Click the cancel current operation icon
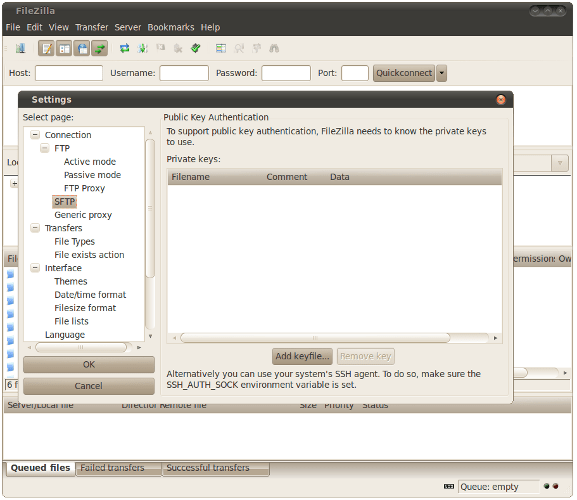 160,48
